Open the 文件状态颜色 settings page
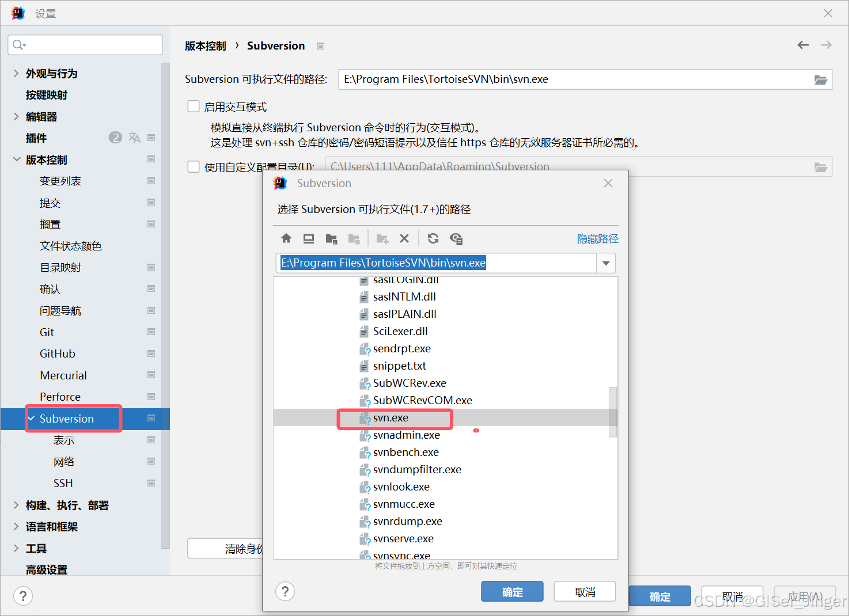The height and width of the screenshot is (616, 849). click(70, 246)
